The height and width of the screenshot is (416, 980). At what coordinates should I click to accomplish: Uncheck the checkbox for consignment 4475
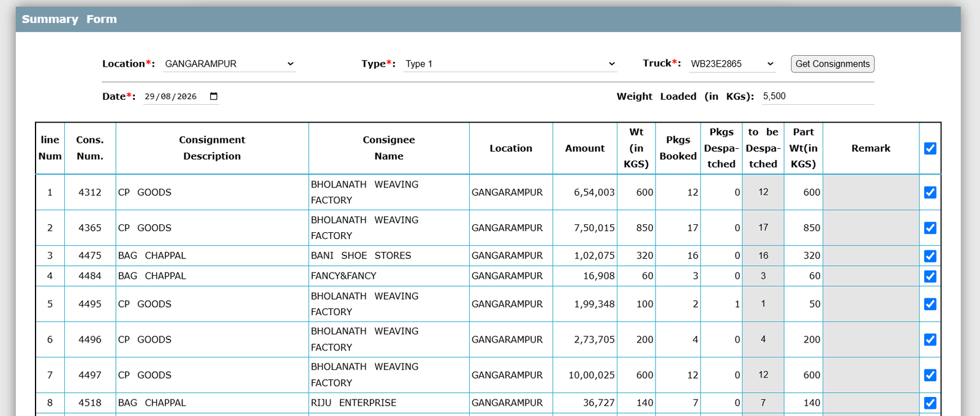pos(930,256)
